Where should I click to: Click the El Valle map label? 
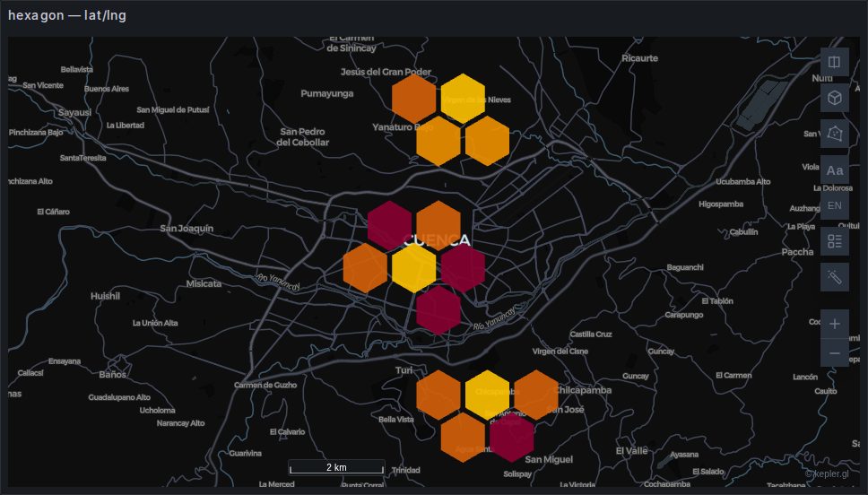pos(631,451)
